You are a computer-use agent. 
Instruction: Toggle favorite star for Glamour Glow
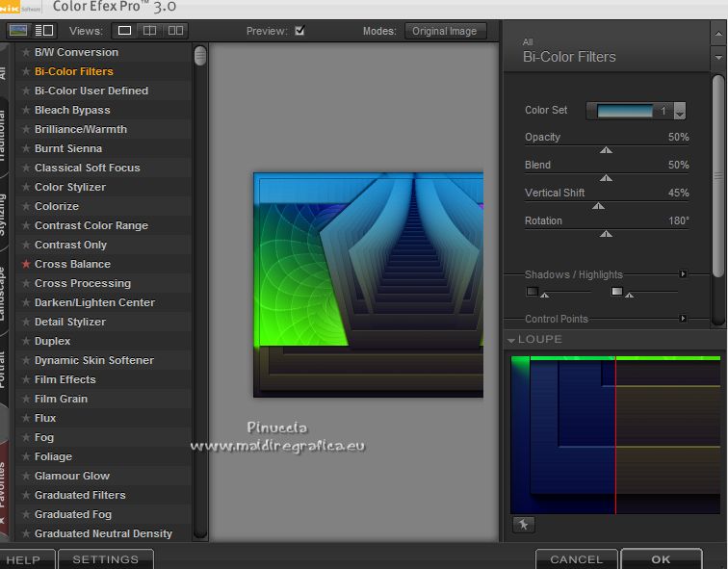[26, 476]
